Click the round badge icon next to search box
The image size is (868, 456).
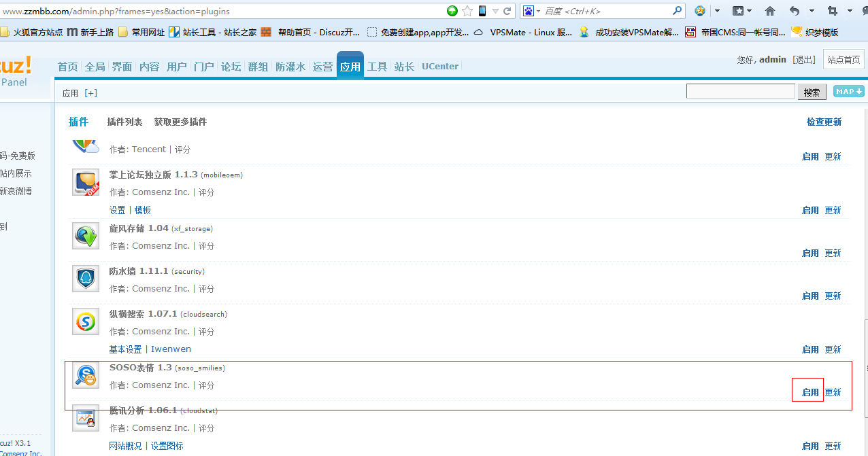click(x=700, y=11)
